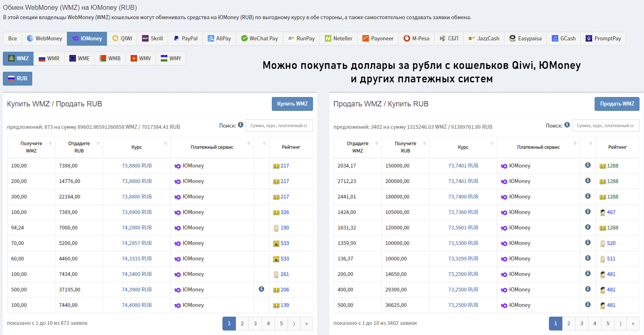Click the info icon next to left Поиск
The height and width of the screenshot is (335, 644).
click(x=241, y=125)
